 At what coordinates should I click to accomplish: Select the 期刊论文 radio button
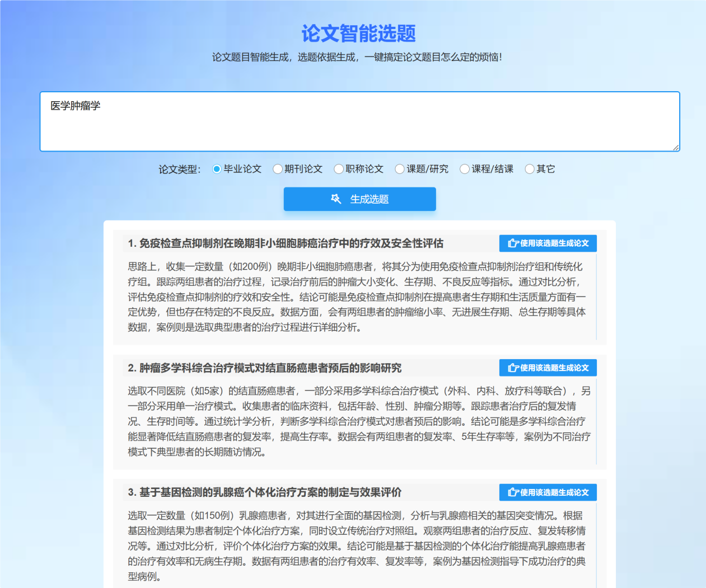pos(278,169)
